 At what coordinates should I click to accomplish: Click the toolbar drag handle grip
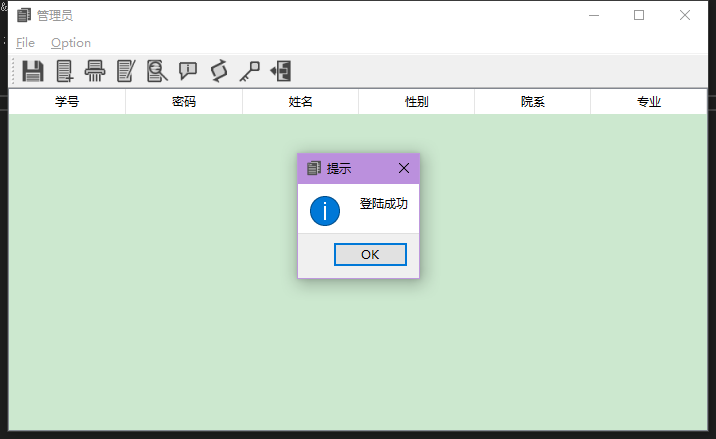pos(13,71)
